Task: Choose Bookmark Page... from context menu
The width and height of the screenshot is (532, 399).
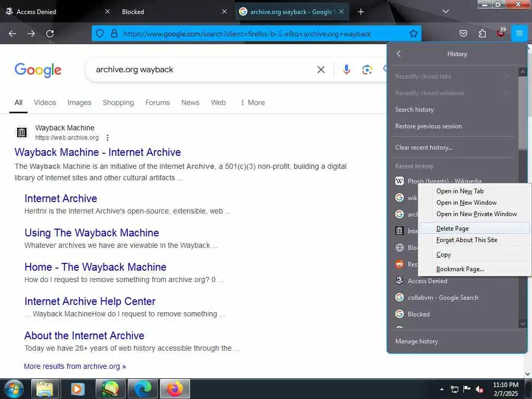Action: (475, 269)
